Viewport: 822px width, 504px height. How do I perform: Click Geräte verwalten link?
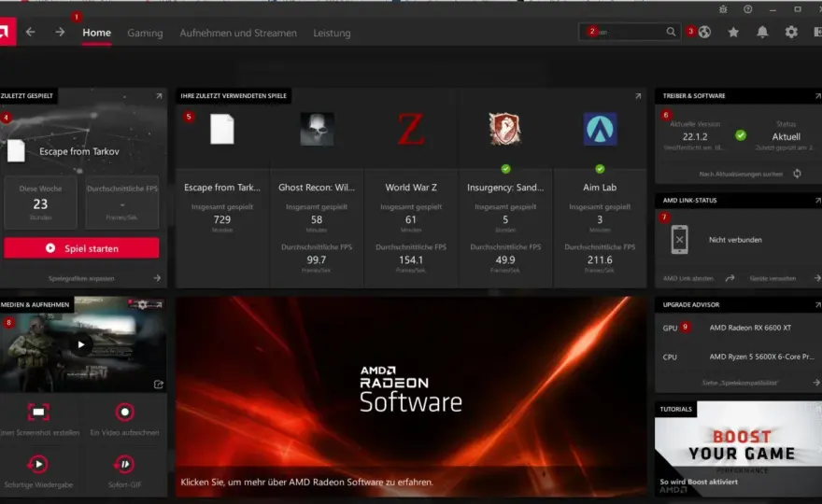pyautogui.click(x=772, y=278)
